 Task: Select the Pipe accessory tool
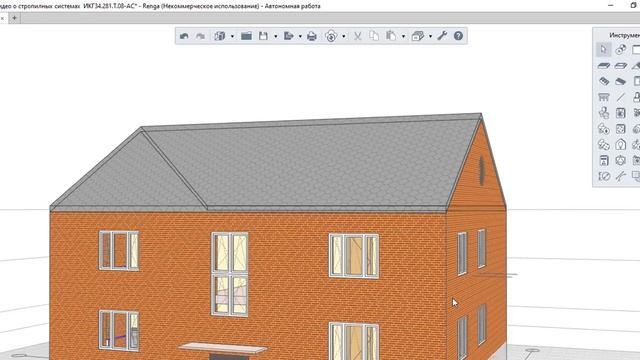604,129
